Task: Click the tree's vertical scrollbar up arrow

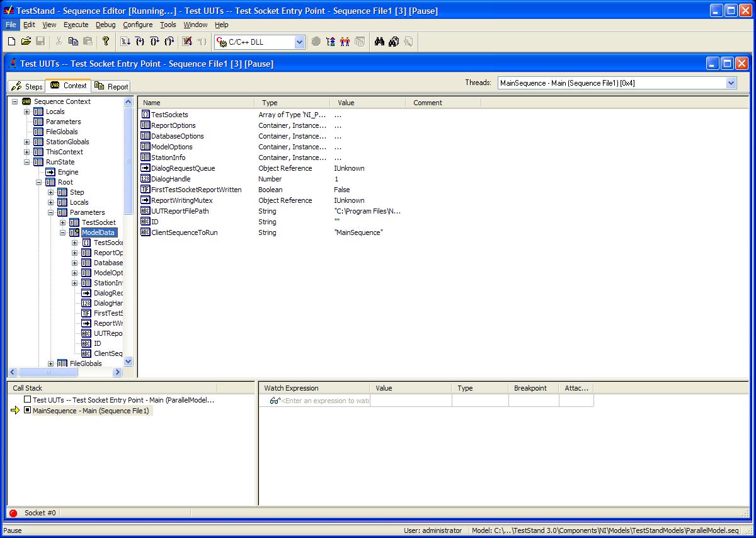Action: (129, 101)
